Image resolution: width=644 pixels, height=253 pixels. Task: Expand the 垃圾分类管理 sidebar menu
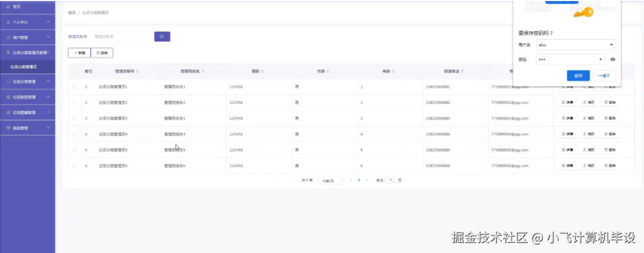(28, 82)
